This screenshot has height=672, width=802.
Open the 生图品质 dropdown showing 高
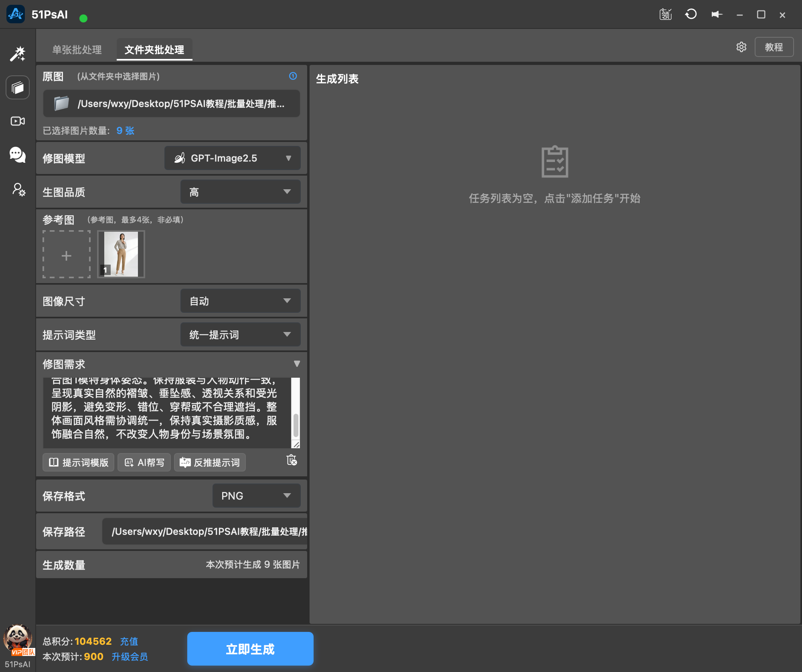point(240,192)
